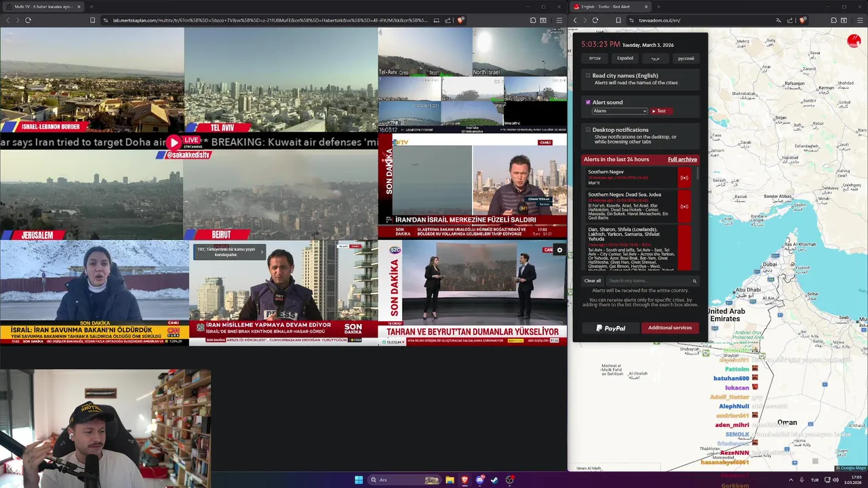Click the alerts list scrollbar

coord(696,174)
